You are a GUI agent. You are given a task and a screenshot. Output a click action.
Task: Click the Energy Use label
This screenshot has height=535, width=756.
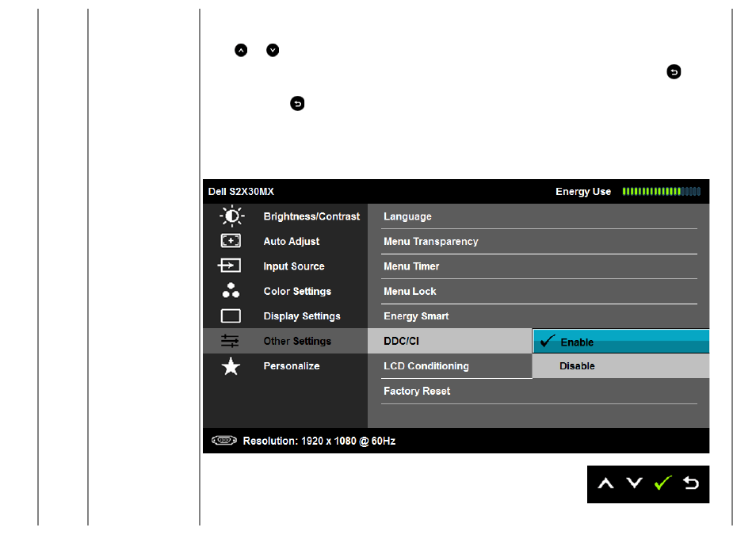point(583,192)
